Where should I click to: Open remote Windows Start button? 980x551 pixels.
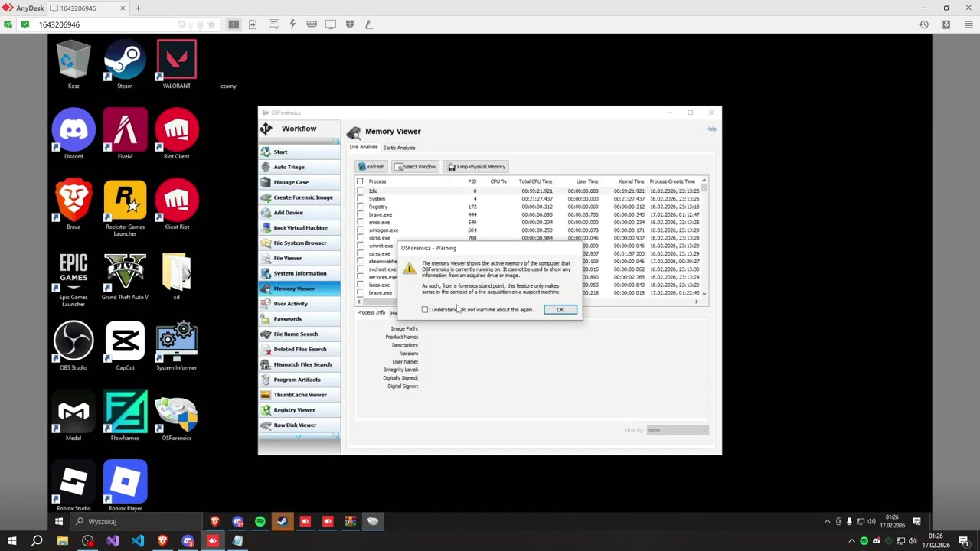coord(59,522)
